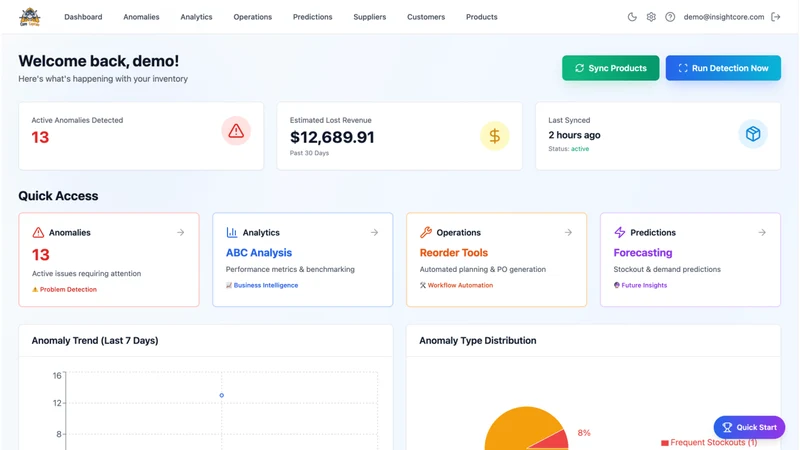
Task: Click the lightning bolt icon on the Predictions card
Action: coord(619,233)
